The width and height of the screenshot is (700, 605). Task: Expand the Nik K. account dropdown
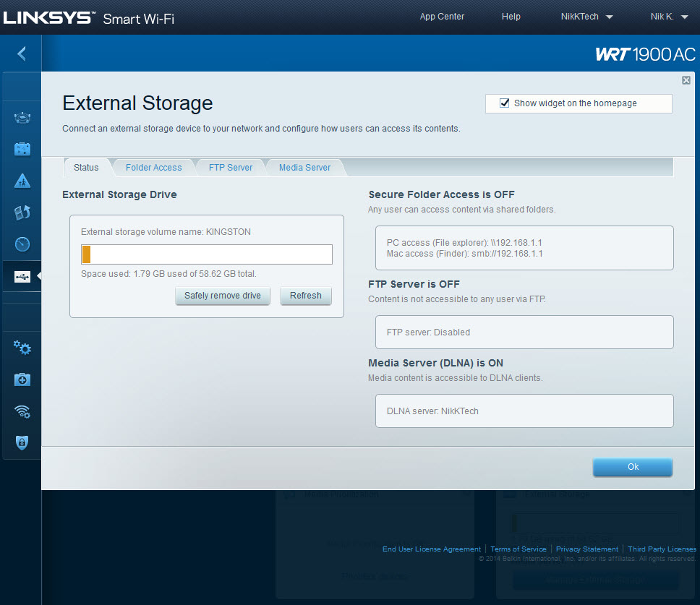(669, 17)
